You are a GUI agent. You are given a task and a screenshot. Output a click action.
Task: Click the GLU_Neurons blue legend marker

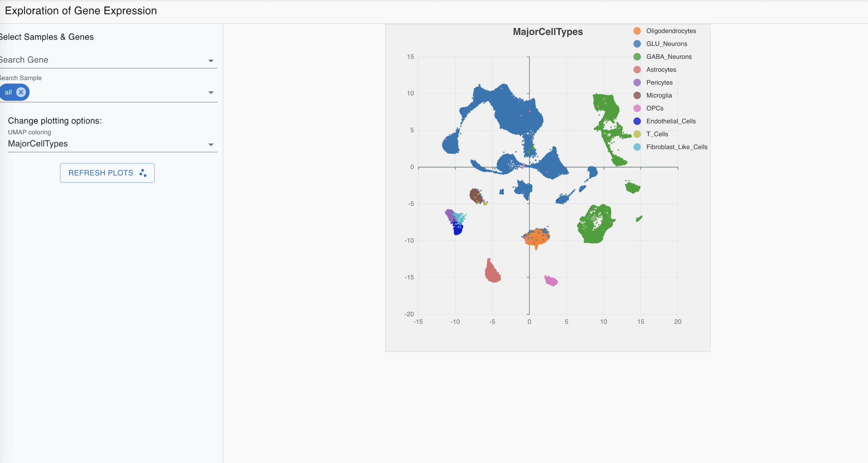click(x=637, y=43)
